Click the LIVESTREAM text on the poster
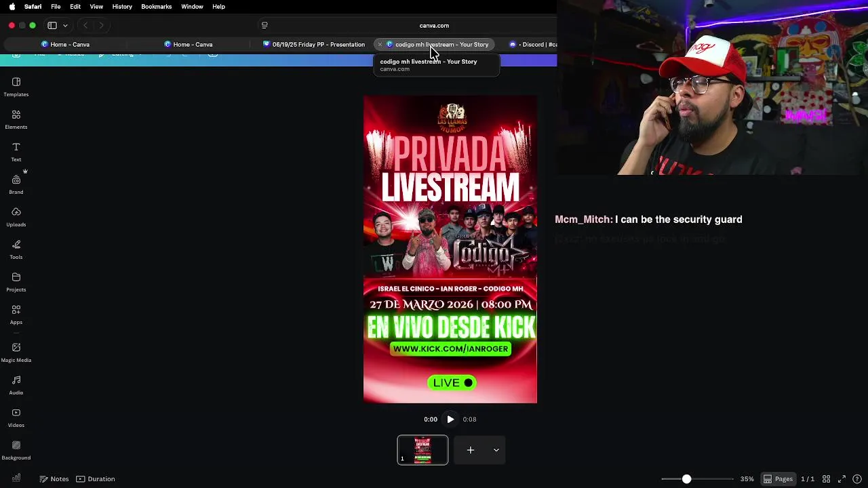This screenshot has width=868, height=488. 450,188
